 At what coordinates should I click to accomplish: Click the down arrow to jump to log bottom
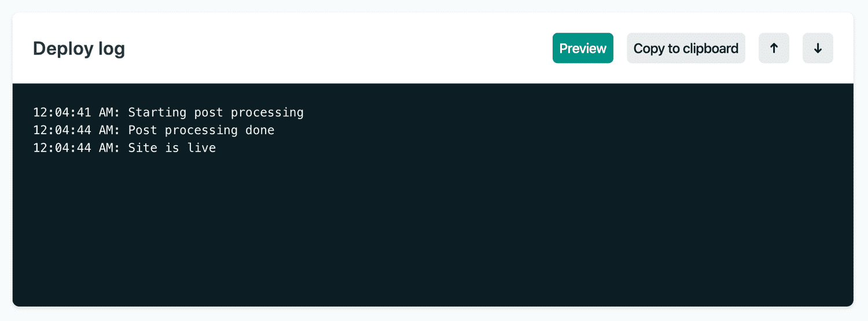818,48
